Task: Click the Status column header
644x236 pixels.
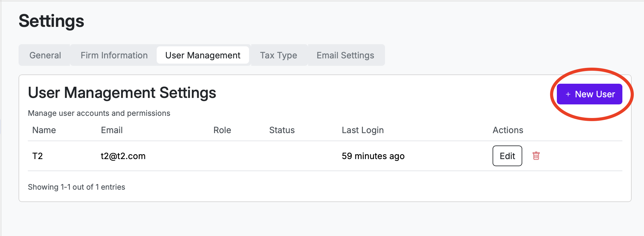Action: click(x=282, y=130)
